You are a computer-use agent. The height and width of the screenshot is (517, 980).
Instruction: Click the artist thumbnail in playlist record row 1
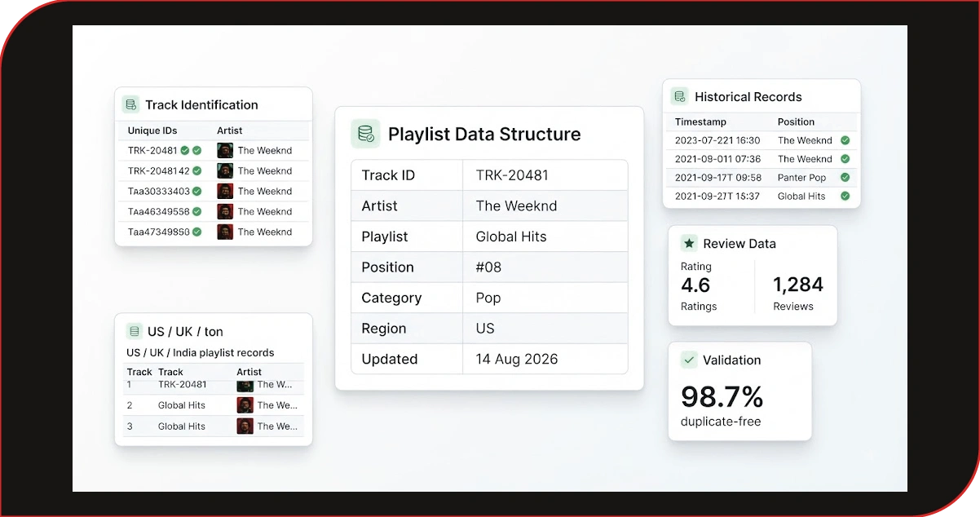click(x=245, y=385)
